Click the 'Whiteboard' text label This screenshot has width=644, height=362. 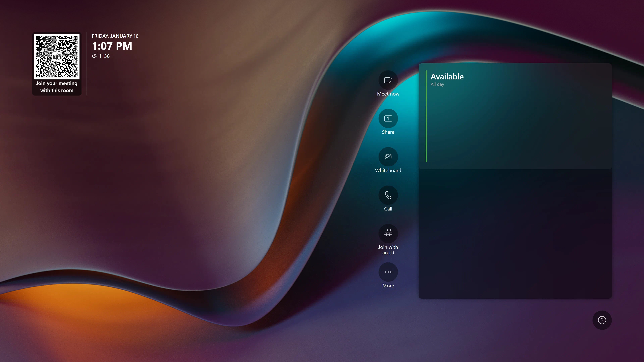388,170
